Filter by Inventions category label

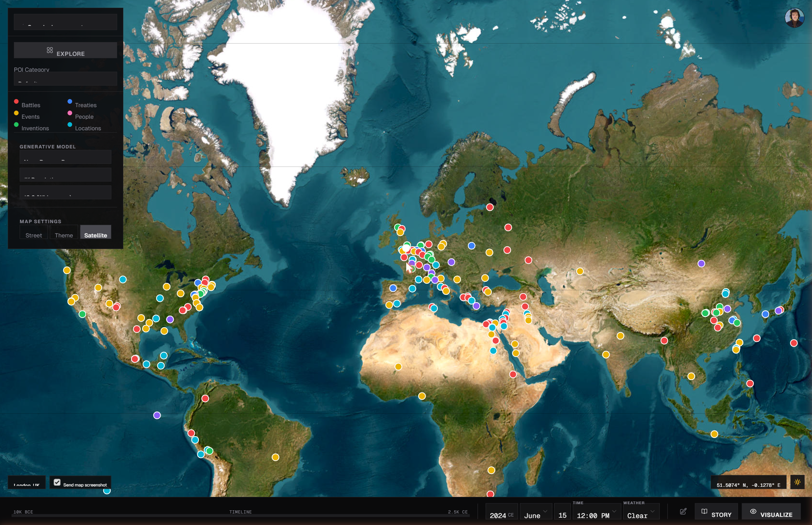[35, 128]
